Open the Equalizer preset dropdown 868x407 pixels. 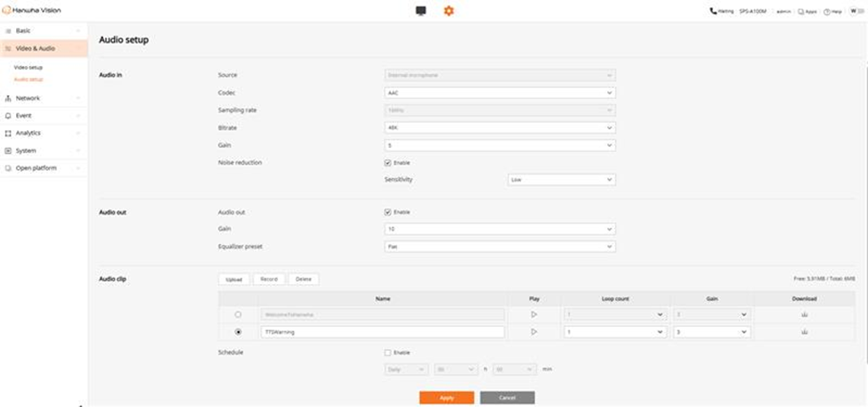tap(499, 247)
